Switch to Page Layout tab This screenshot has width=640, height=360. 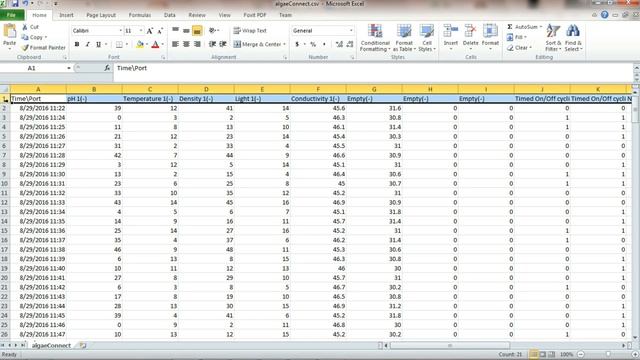point(101,15)
